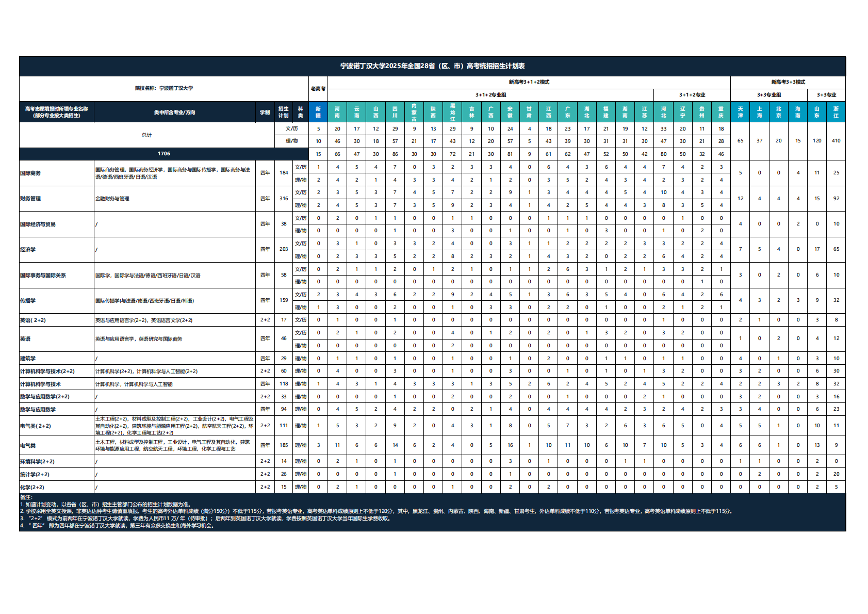Select the 410 total cell under 浙江
The width and height of the screenshot is (868, 614).
[836, 141]
